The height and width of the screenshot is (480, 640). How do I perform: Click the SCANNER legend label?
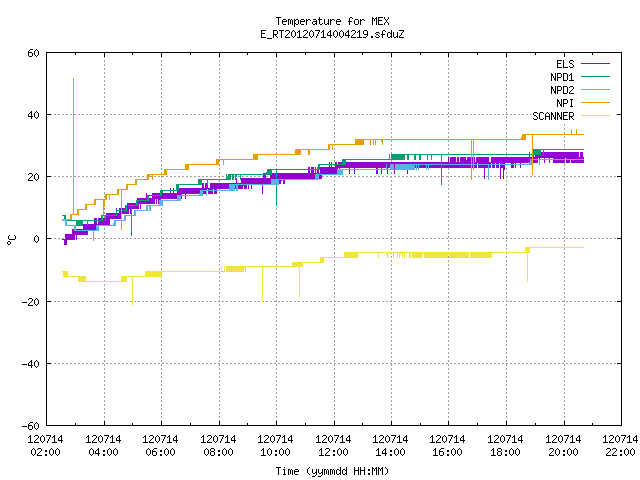[553, 116]
